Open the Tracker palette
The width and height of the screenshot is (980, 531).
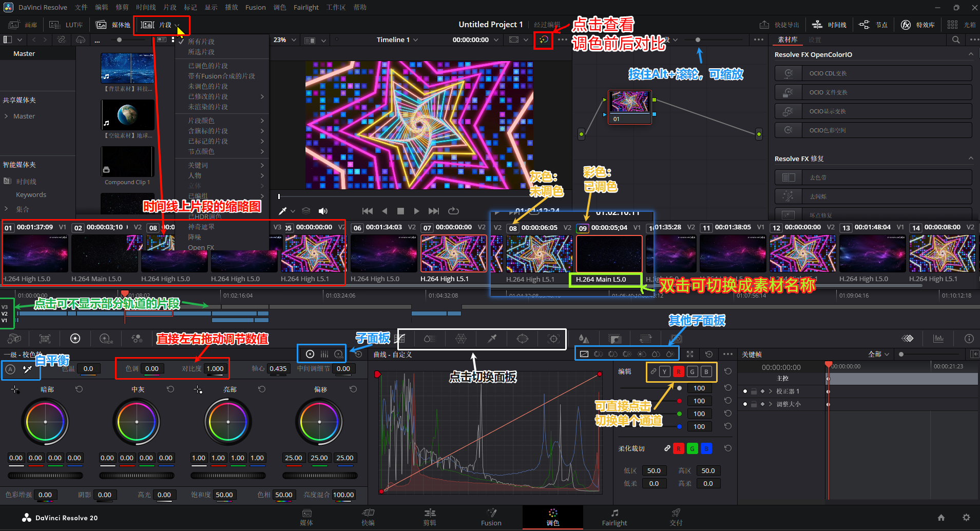coord(553,339)
